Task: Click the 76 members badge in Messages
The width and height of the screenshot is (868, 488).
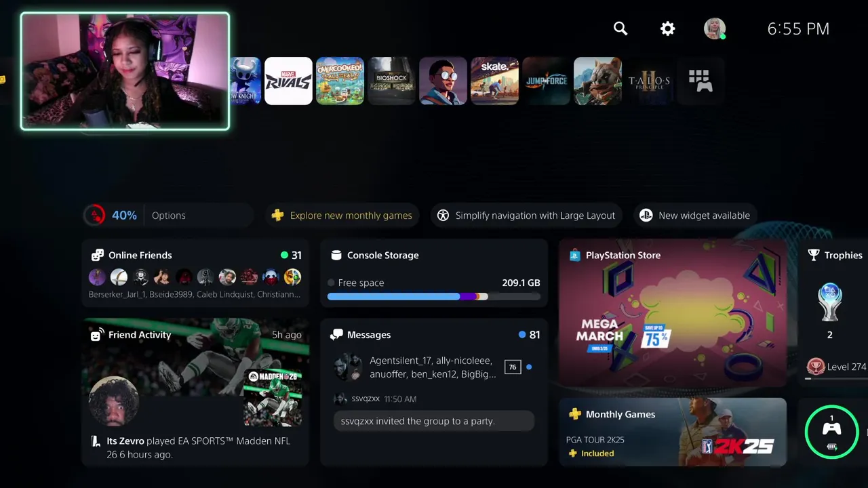Action: coord(513,367)
